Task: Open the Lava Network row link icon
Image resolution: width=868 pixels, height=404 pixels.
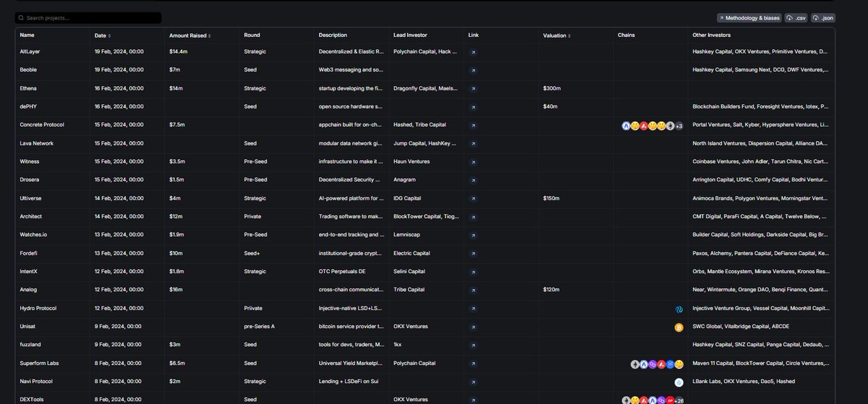Action: [473, 143]
